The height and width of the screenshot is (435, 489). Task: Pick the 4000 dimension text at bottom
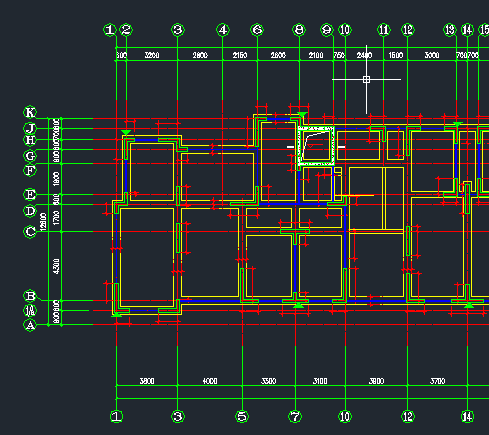[x=210, y=381]
